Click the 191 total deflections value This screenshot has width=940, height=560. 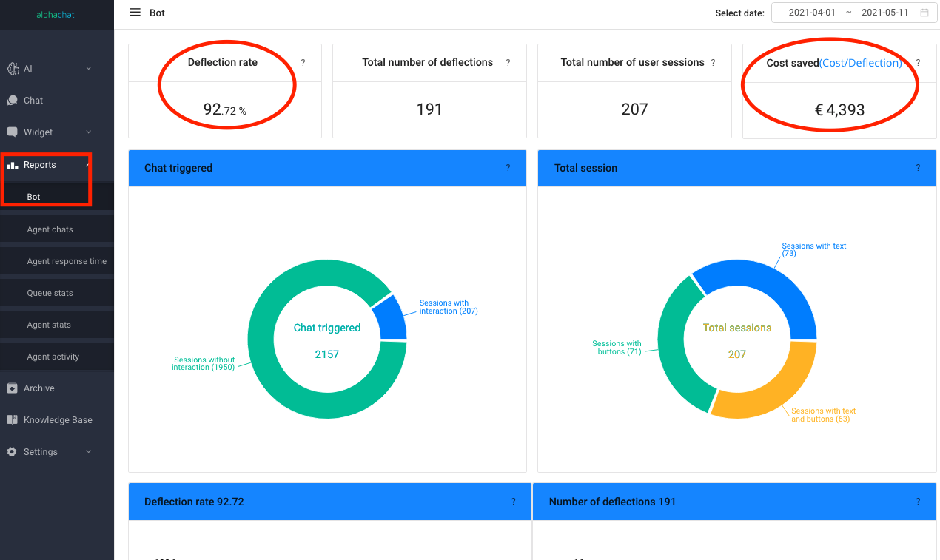[429, 109]
